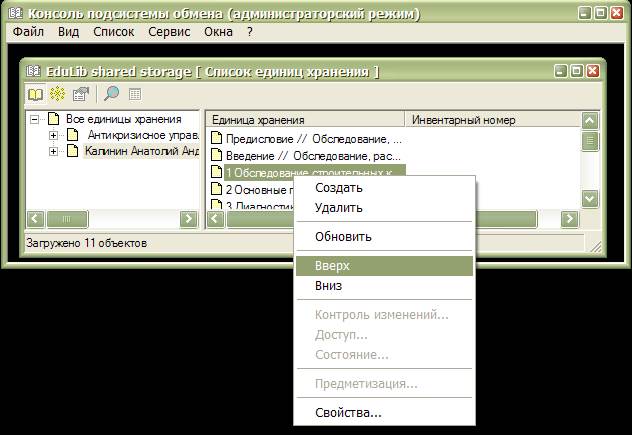Click the document icon beside Предисловие
Viewport: 632px width, 435px height.
pyautogui.click(x=215, y=138)
